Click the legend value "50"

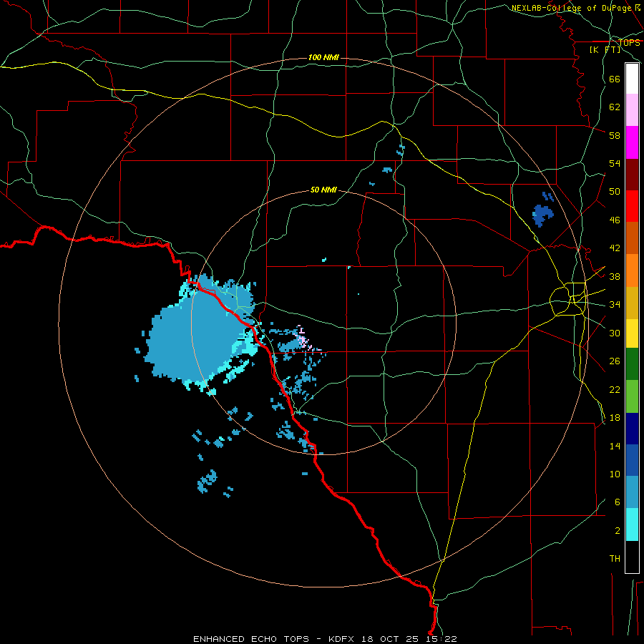pos(615,192)
